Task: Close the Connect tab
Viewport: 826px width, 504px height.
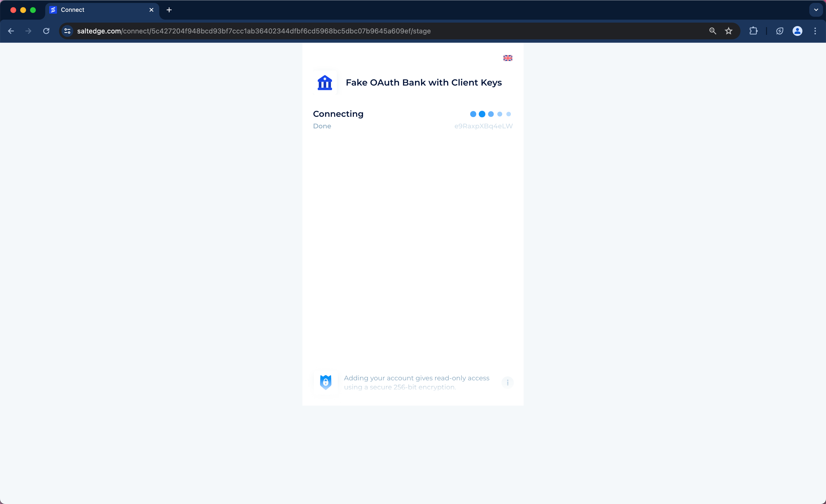Action: tap(151, 10)
